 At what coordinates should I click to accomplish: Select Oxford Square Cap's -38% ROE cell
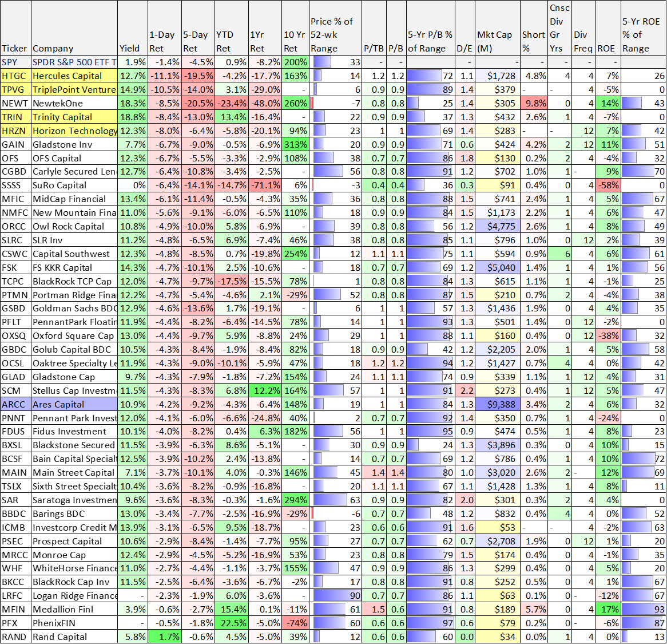coord(608,335)
